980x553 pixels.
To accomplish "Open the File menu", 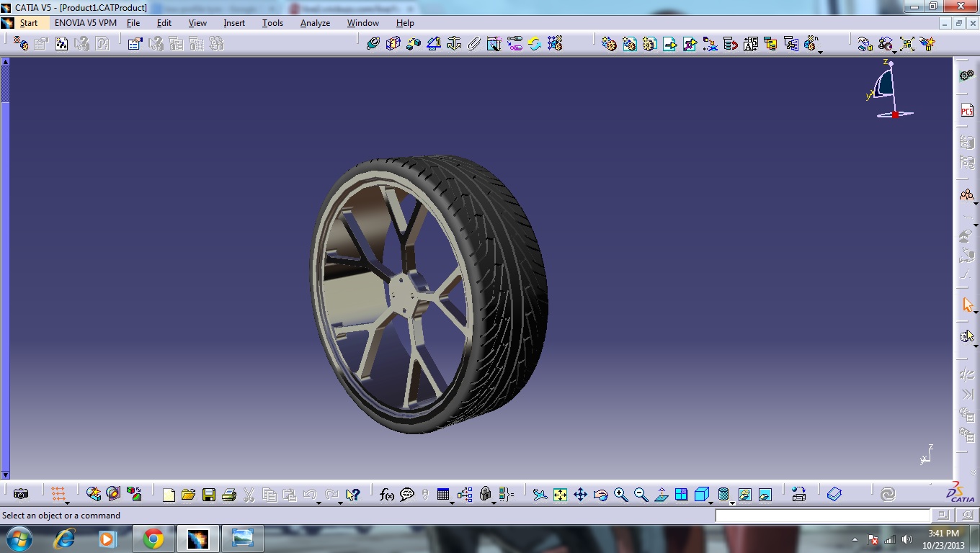I will tap(133, 23).
